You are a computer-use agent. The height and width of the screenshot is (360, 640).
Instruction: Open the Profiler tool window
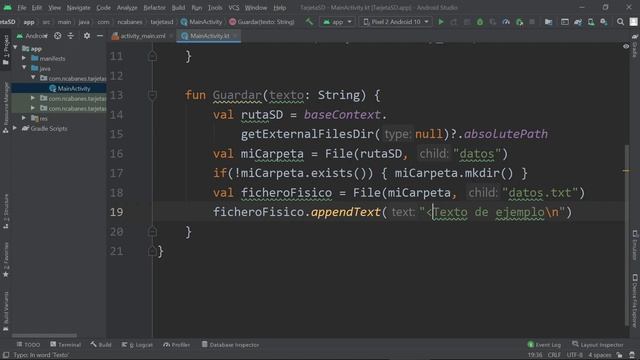click(176, 345)
